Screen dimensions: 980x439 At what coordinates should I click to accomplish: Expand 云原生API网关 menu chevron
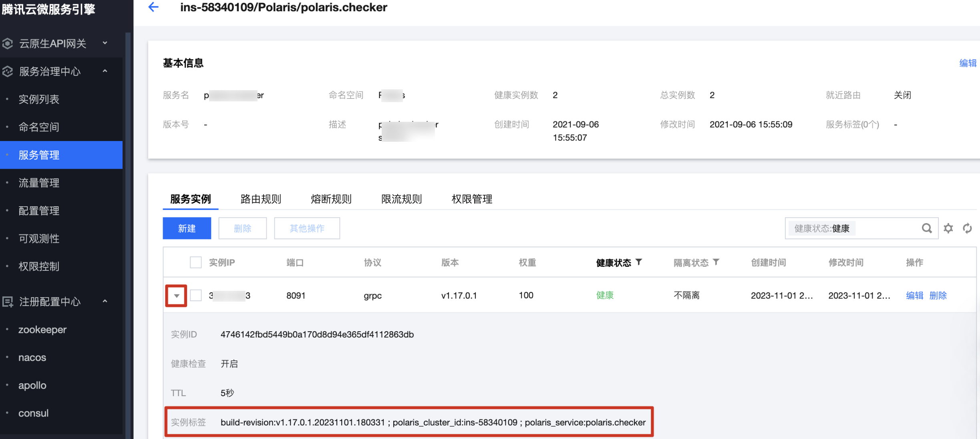coord(105,43)
